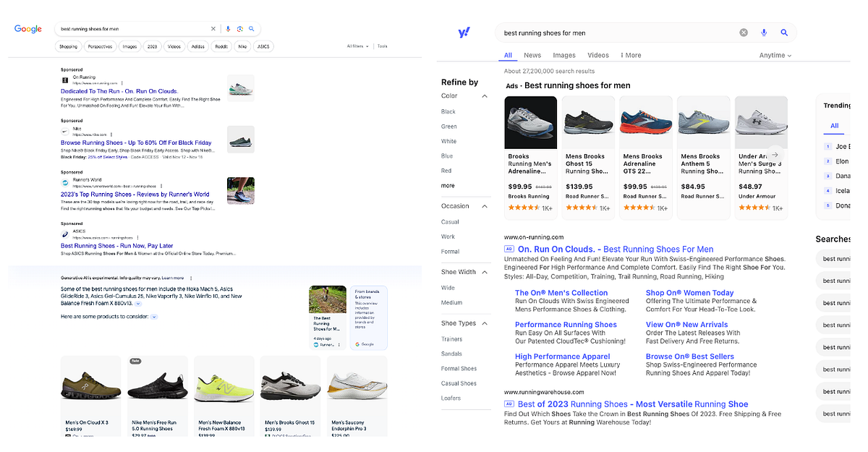Open the 'On. Run On Clouds' ad link
This screenshot has height=452, width=868.
(x=563, y=249)
